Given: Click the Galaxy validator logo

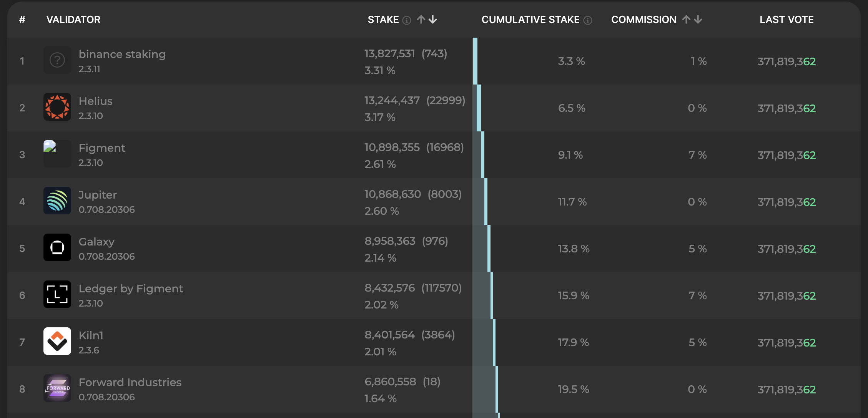Looking at the screenshot, I should (57, 247).
